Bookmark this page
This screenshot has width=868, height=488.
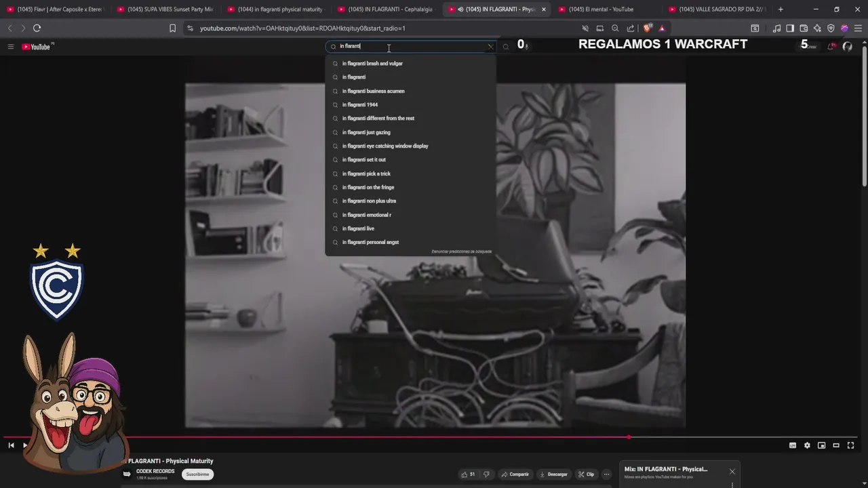coord(172,28)
